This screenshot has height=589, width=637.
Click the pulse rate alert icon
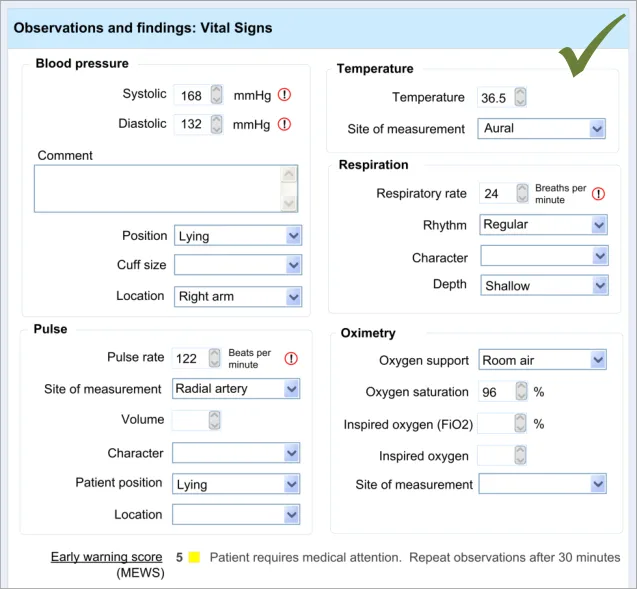click(291, 358)
